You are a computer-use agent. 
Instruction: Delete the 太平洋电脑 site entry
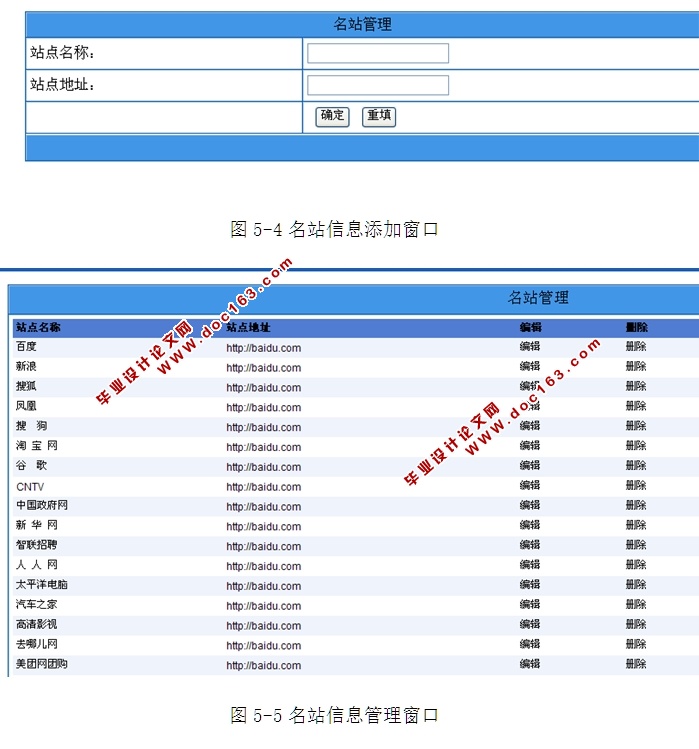tap(636, 585)
